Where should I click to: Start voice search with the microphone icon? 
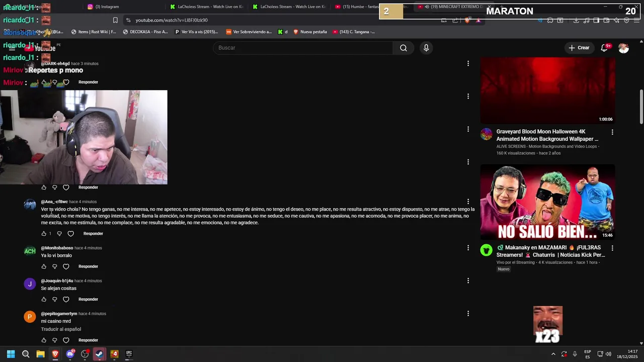coord(426,48)
